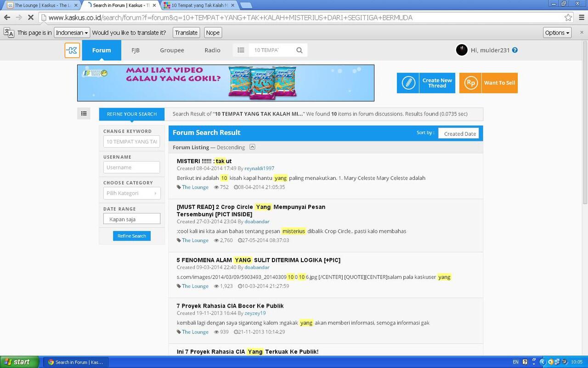Viewport: 588px width, 368px height.
Task: Open thread Ini 7 Proyek Rahasia CIA Terkuak
Action: click(248, 351)
